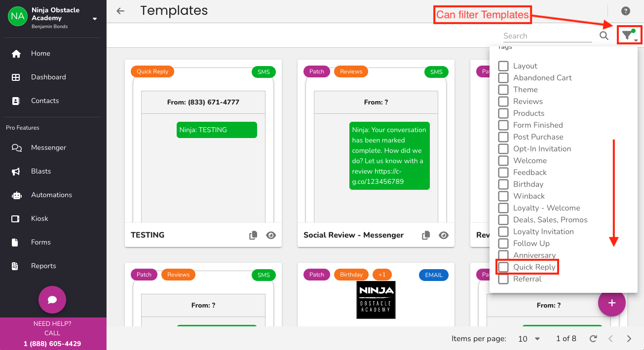Click the EMAIL badge on the Ninja logo card
Viewport: 644px width, 350px height.
(x=434, y=275)
